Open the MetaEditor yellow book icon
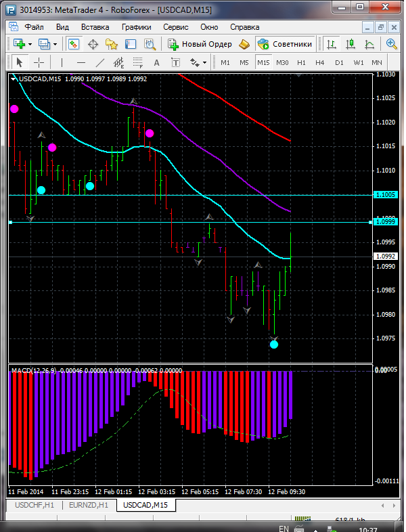Image resolution: width=406 pixels, height=532 pixels. tap(244, 44)
